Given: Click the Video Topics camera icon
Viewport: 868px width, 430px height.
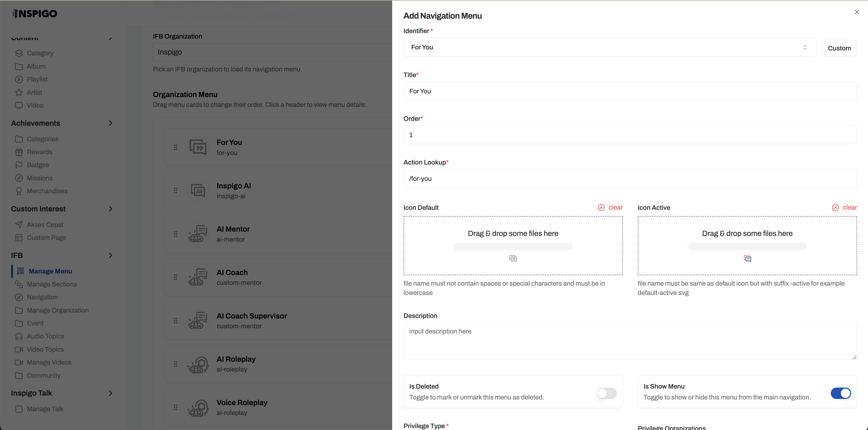Looking at the screenshot, I should [x=19, y=349].
